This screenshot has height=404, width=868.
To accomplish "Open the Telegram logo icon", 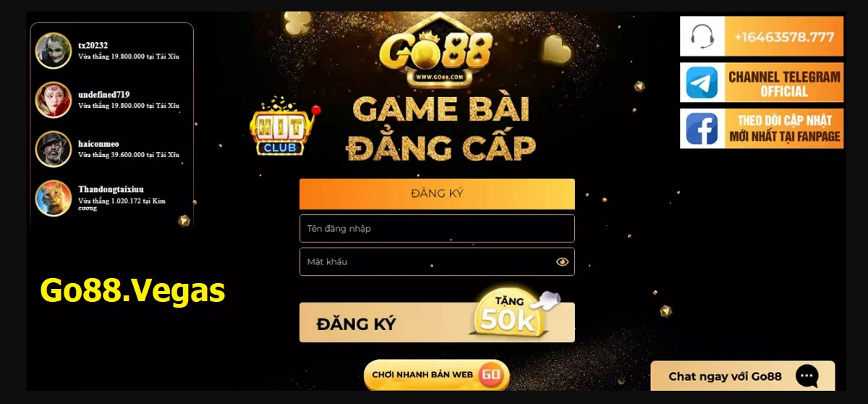I will pyautogui.click(x=702, y=83).
